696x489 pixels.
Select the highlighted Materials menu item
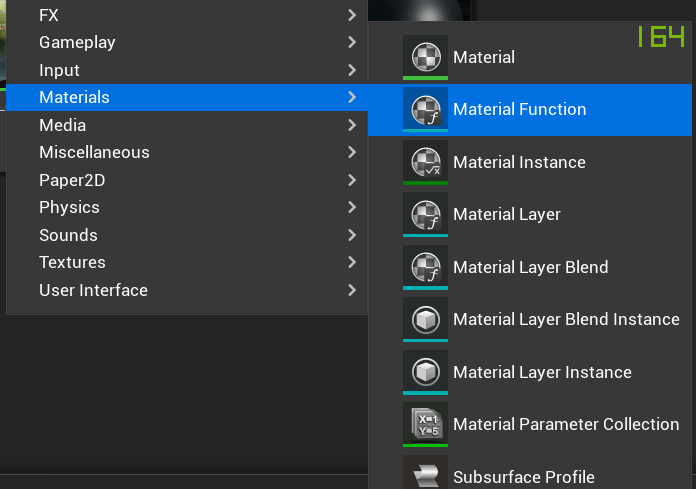[75, 97]
